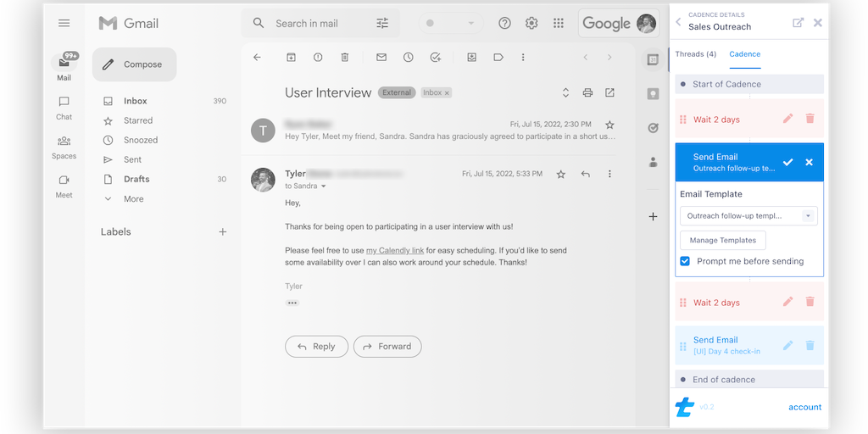Click the Reply button
This screenshot has height=434, width=868.
click(317, 347)
